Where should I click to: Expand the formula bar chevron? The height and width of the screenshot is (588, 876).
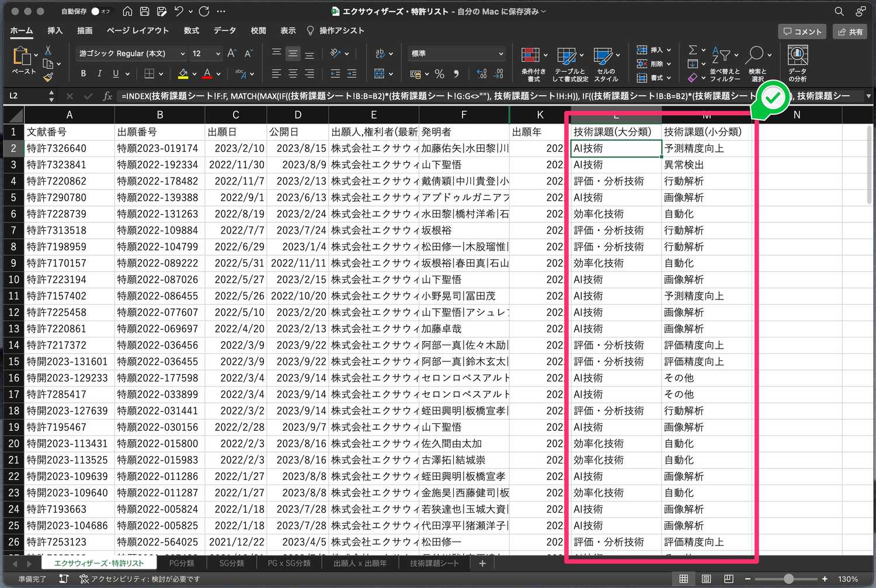click(x=868, y=96)
